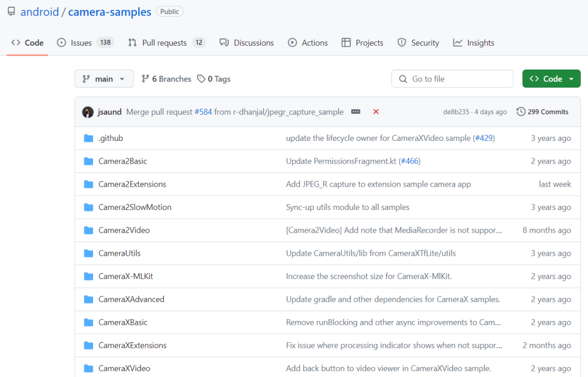Viewport: 588px width, 377px height.
Task: Open commit de8b235 hash link
Action: pyautogui.click(x=456, y=112)
